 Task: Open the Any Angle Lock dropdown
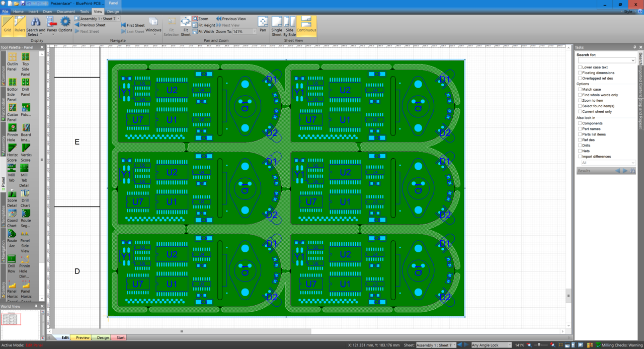[x=491, y=345]
